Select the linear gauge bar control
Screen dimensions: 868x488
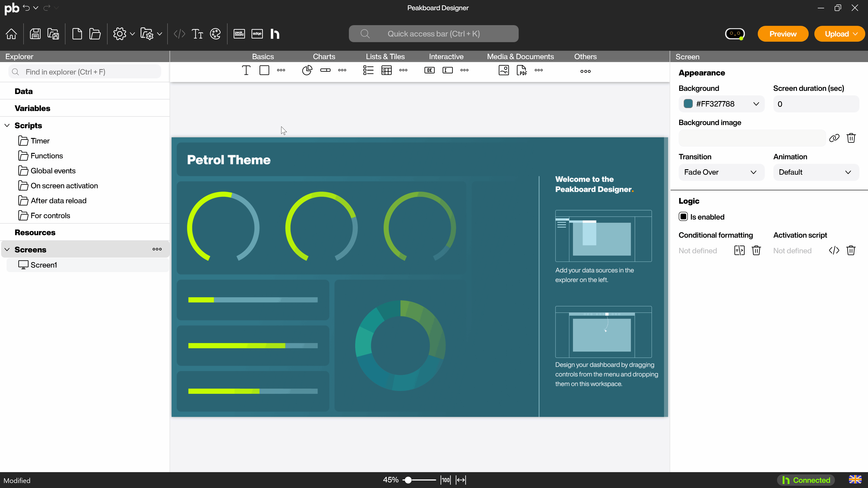(326, 70)
